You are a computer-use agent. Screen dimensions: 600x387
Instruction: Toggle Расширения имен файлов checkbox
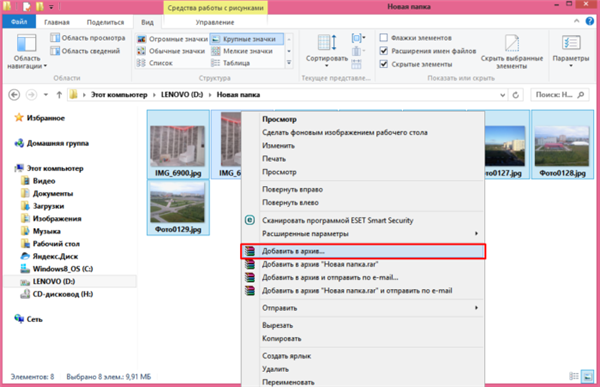383,51
